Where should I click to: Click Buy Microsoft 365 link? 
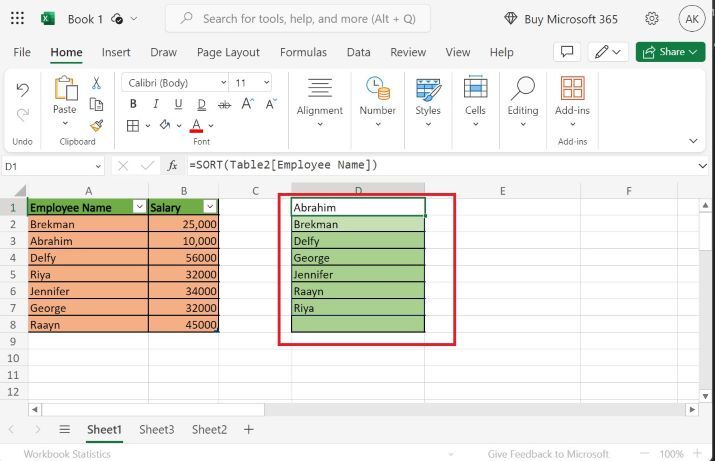[x=561, y=19]
